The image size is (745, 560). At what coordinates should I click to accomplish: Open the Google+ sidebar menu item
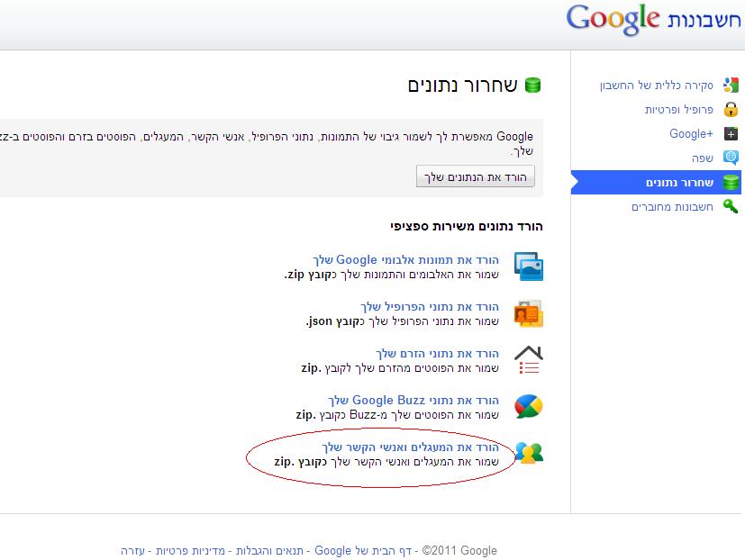pos(691,133)
